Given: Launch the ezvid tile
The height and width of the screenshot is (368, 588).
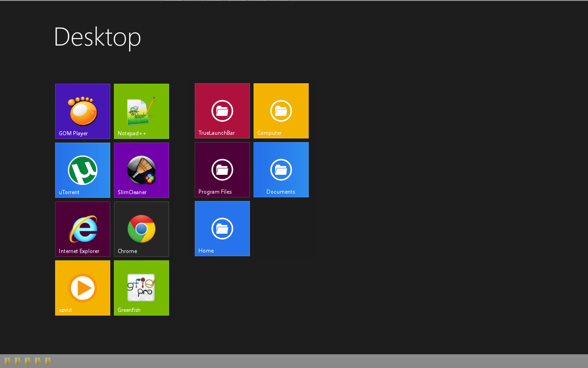Looking at the screenshot, I should coord(83,287).
